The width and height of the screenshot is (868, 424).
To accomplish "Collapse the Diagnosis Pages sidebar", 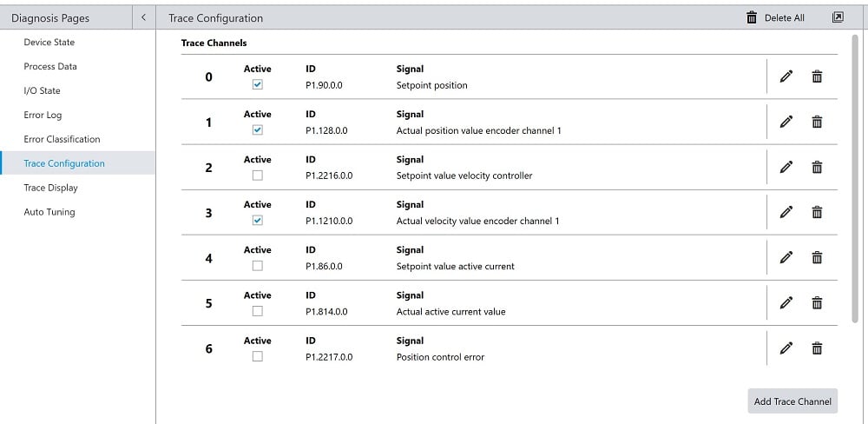I will point(143,17).
